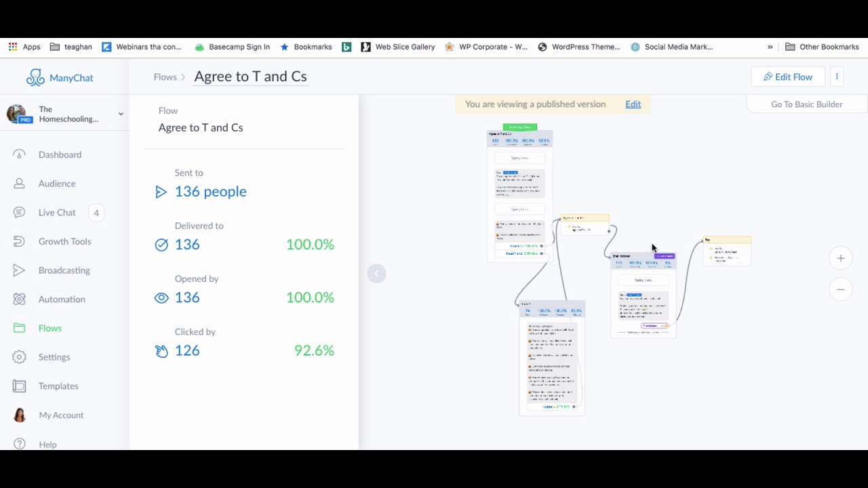Open the Bookmarks star bookmark
This screenshot has height=488, width=868.
306,47
